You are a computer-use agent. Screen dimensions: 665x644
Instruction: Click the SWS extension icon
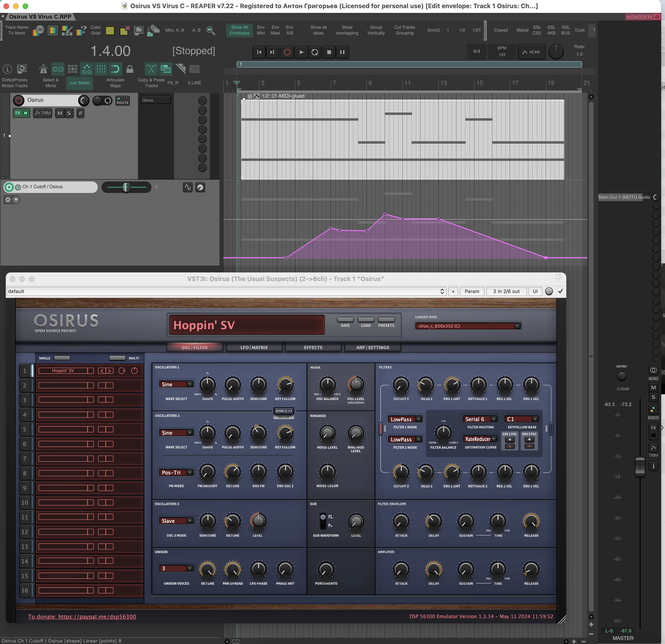(38, 30)
